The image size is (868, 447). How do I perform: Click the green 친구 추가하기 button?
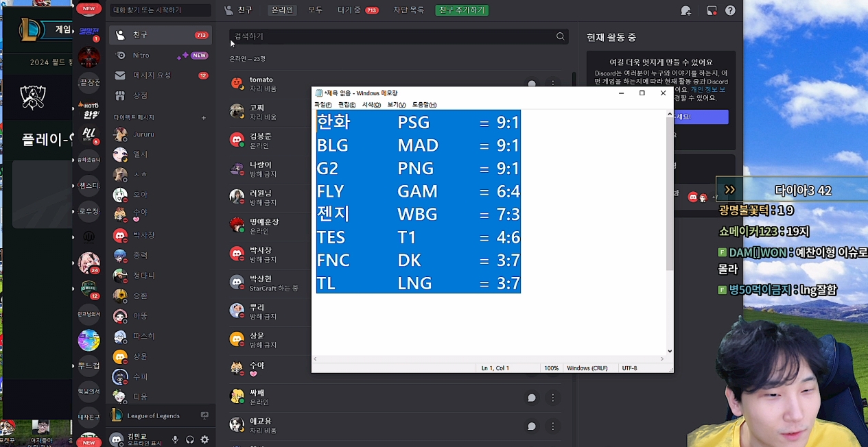click(x=462, y=10)
